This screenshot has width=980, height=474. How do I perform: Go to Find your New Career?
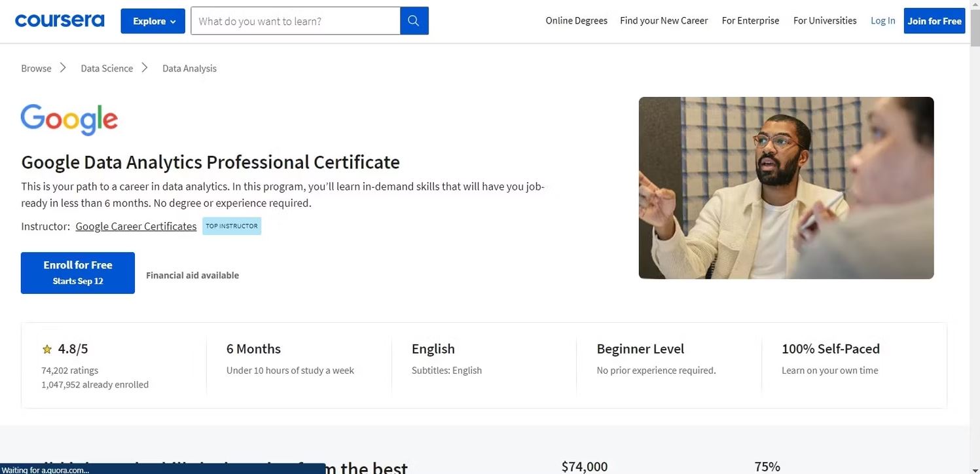click(x=664, y=21)
